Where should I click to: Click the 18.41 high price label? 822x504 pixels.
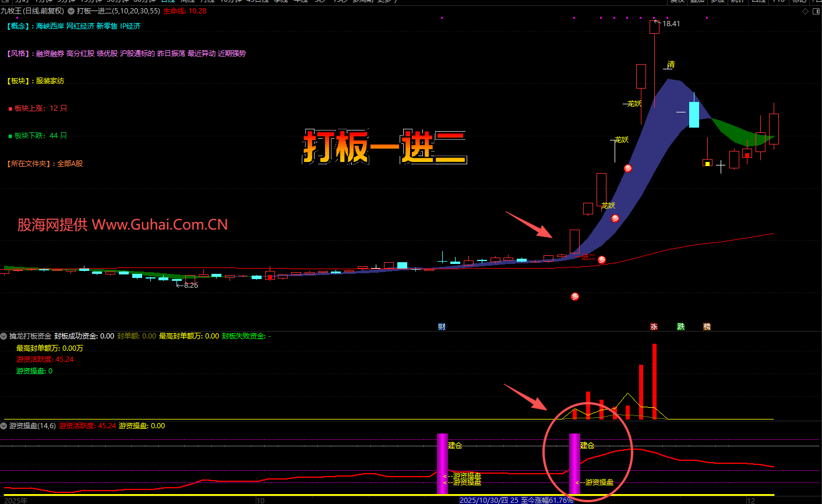pyautogui.click(x=671, y=24)
